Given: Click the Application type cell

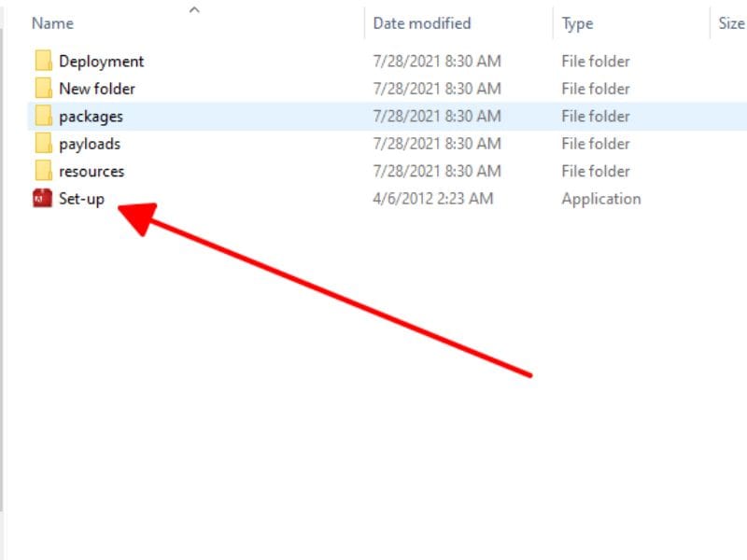Looking at the screenshot, I should coord(600,199).
